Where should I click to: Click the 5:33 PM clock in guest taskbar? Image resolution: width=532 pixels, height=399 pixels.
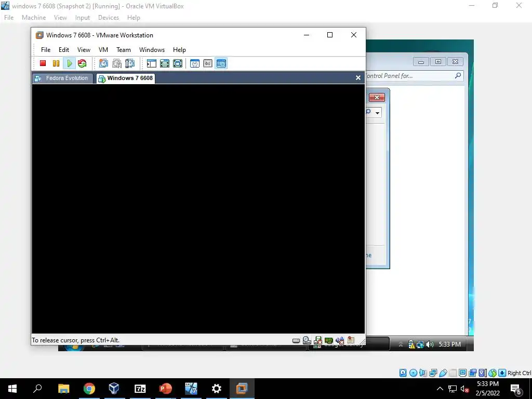coord(450,344)
